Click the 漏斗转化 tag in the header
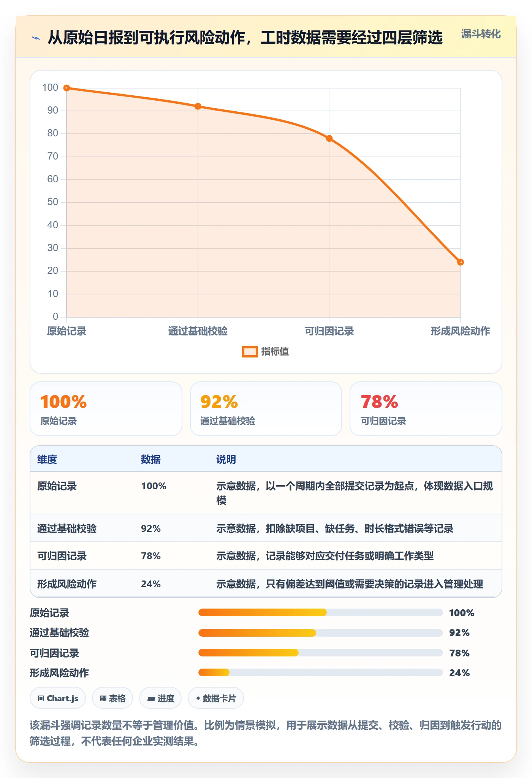The image size is (532, 778). [481, 34]
